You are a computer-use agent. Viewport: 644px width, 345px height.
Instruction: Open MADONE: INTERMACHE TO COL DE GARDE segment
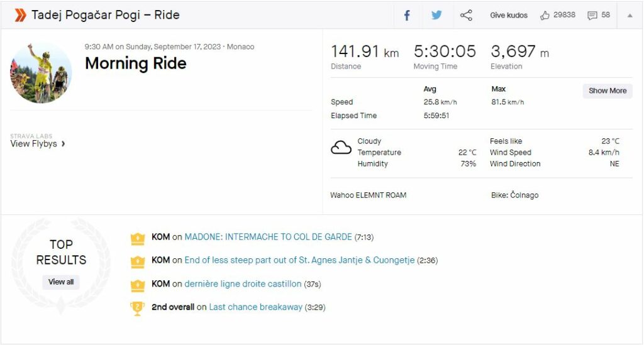pos(268,237)
